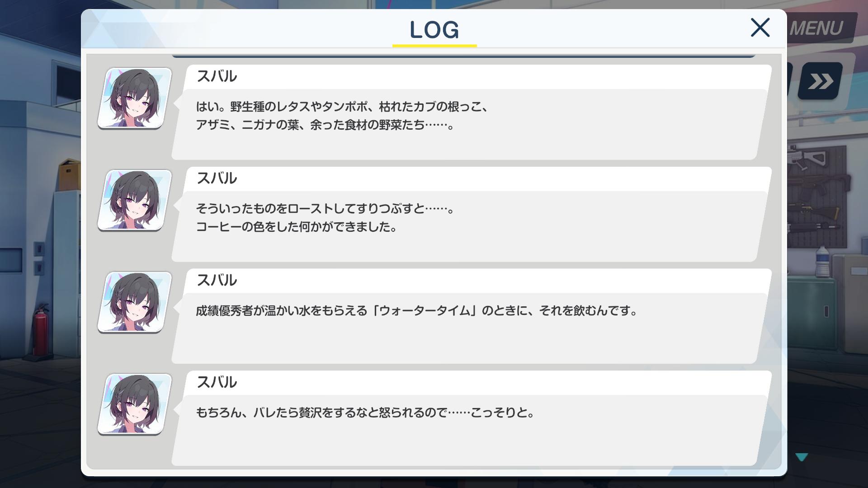This screenshot has height=488, width=868.
Task: Click Subaru's portrait beside the ウォータータイム message
Action: point(135,302)
